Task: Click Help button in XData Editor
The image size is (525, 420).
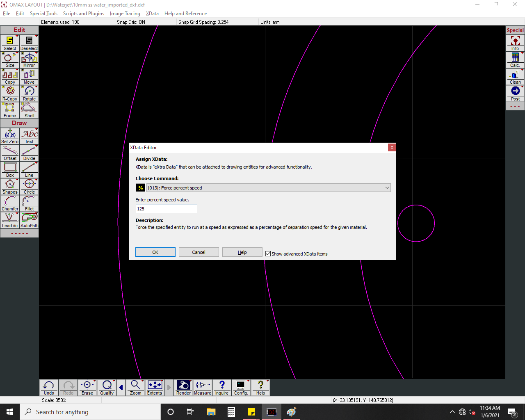Action: 242,252
